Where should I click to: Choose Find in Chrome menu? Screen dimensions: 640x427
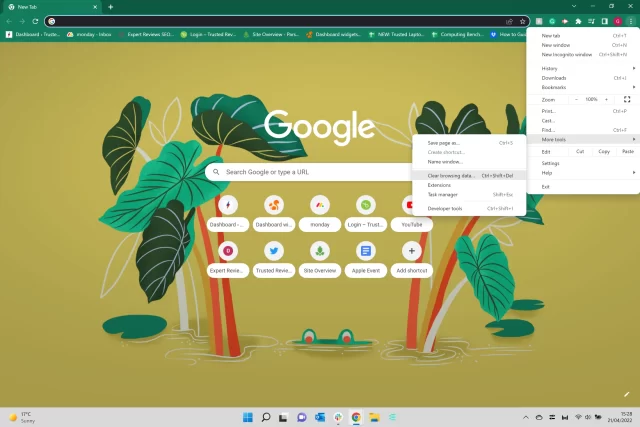(583, 130)
